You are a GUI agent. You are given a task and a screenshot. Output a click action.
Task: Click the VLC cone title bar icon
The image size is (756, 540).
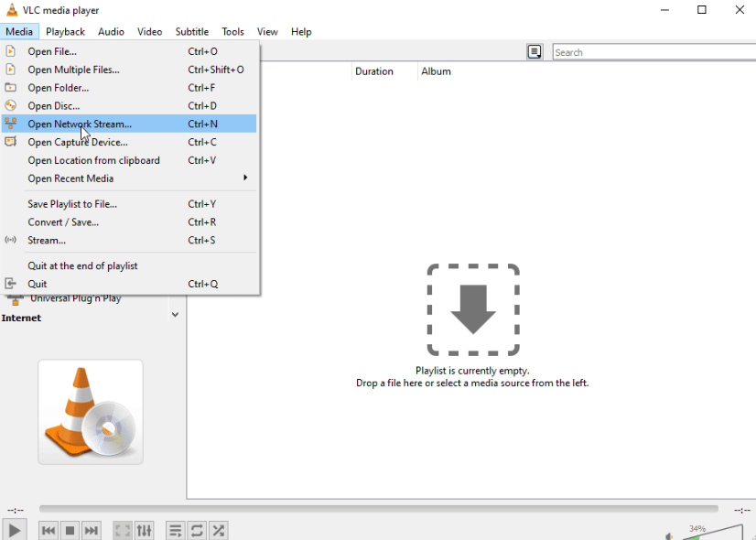[x=12, y=10]
